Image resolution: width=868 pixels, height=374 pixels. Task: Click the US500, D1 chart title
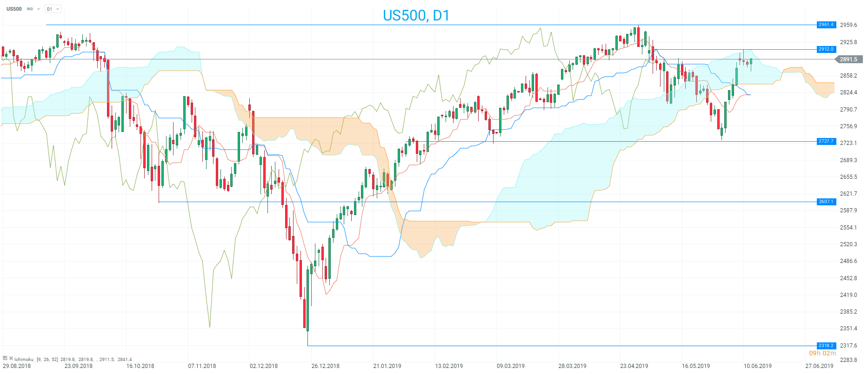pos(416,15)
